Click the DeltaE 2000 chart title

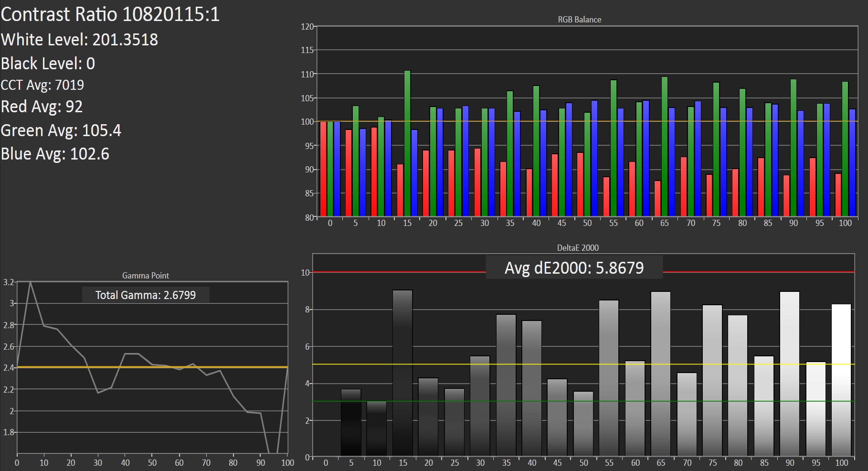click(578, 248)
